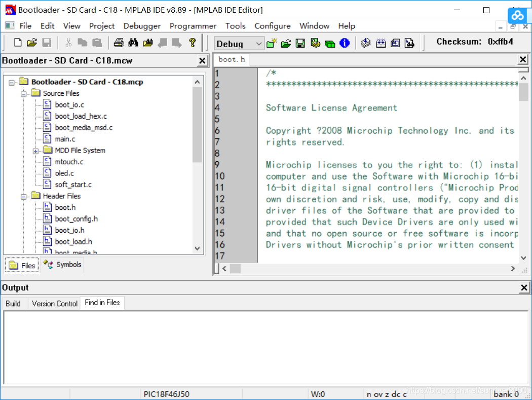Open the Tools menu
The image size is (532, 400).
click(x=236, y=26)
